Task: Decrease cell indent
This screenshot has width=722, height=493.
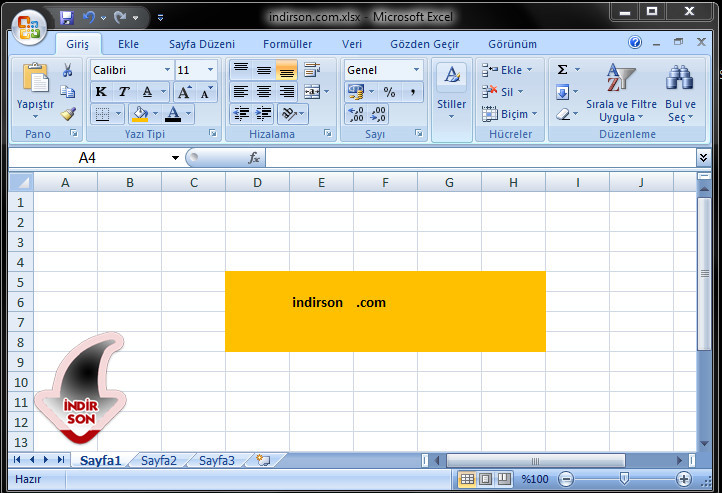Action: point(241,113)
